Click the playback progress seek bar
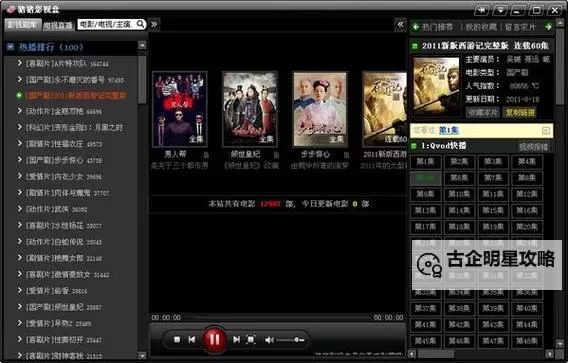The height and width of the screenshot is (363, 568). [277, 318]
